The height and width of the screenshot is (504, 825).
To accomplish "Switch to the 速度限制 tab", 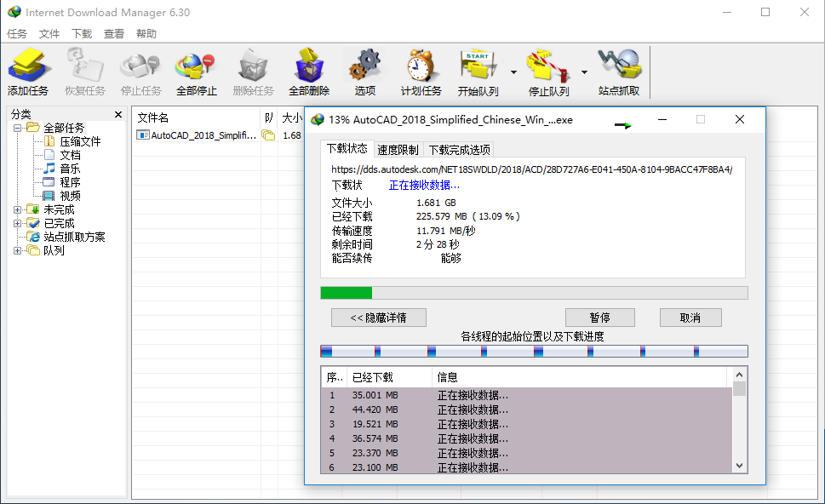I will pos(398,150).
